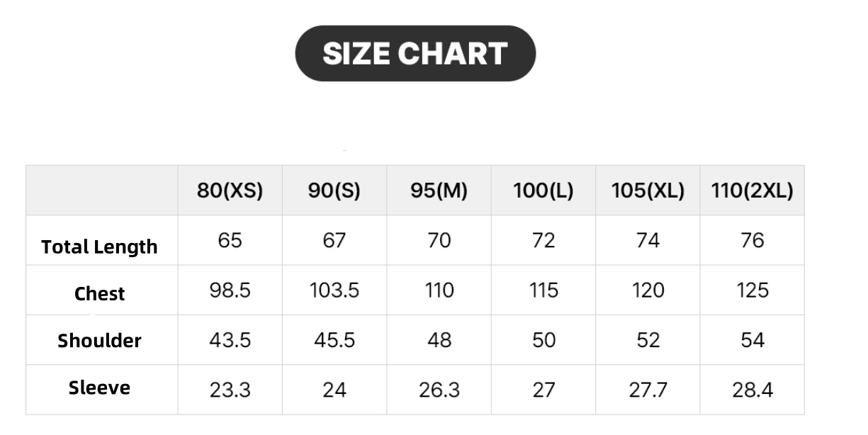
Task: Click the chest value 98.5
Action: pyautogui.click(x=230, y=290)
